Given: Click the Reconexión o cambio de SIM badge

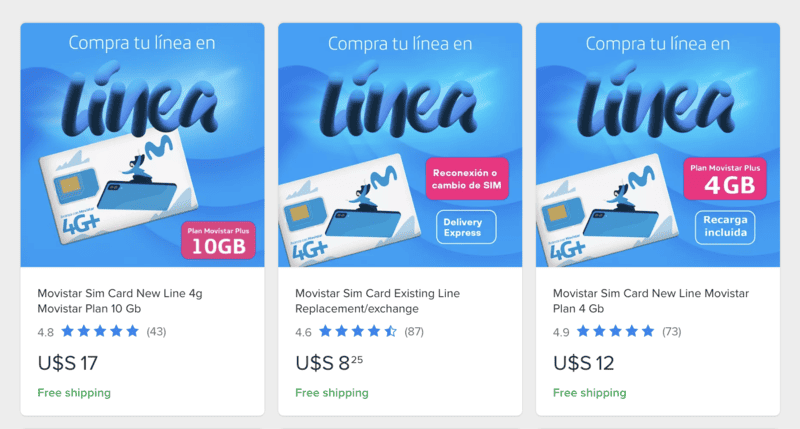Looking at the screenshot, I should [467, 179].
